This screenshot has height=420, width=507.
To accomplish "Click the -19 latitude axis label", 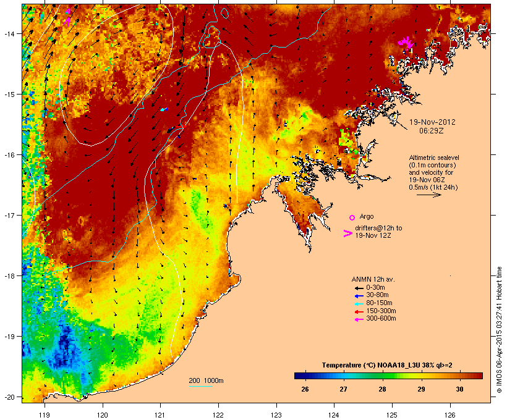I will 9,337.
